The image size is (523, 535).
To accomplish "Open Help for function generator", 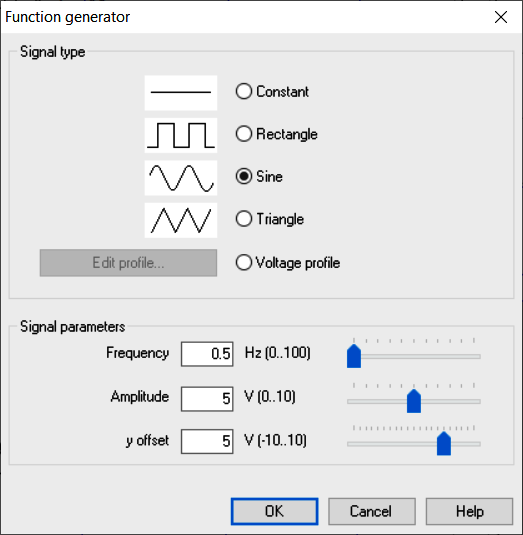I will point(469,511).
